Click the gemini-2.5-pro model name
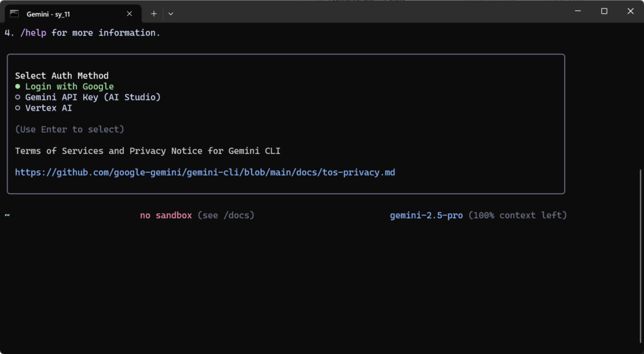This screenshot has height=354, width=644. click(x=426, y=216)
